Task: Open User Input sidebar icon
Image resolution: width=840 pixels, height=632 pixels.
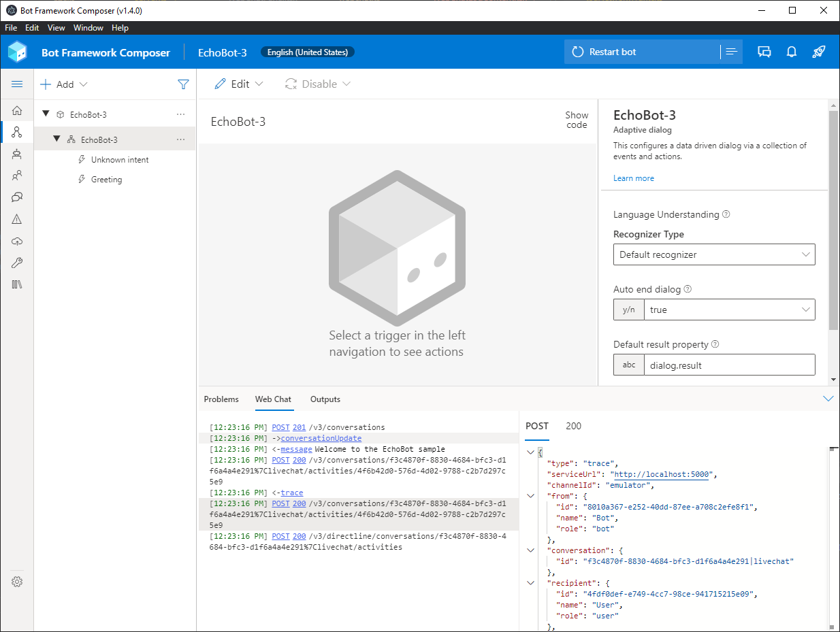Action: coord(17,176)
